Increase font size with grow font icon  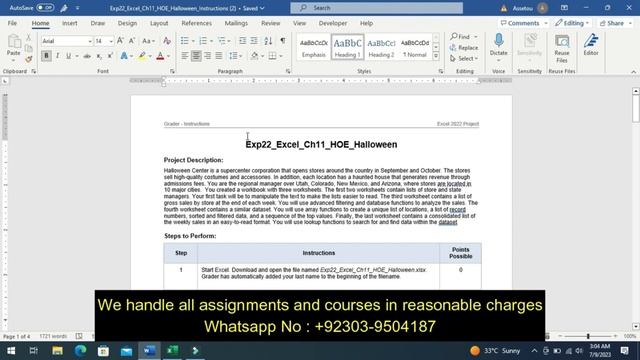(120, 41)
